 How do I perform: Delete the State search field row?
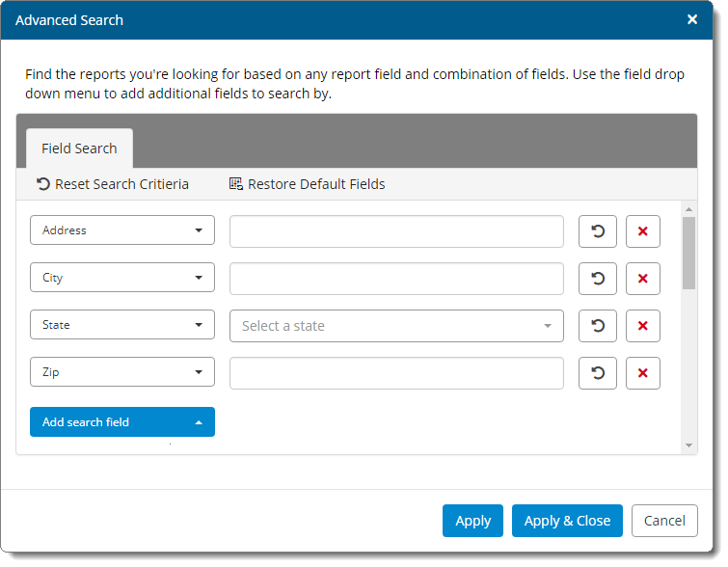tap(642, 326)
